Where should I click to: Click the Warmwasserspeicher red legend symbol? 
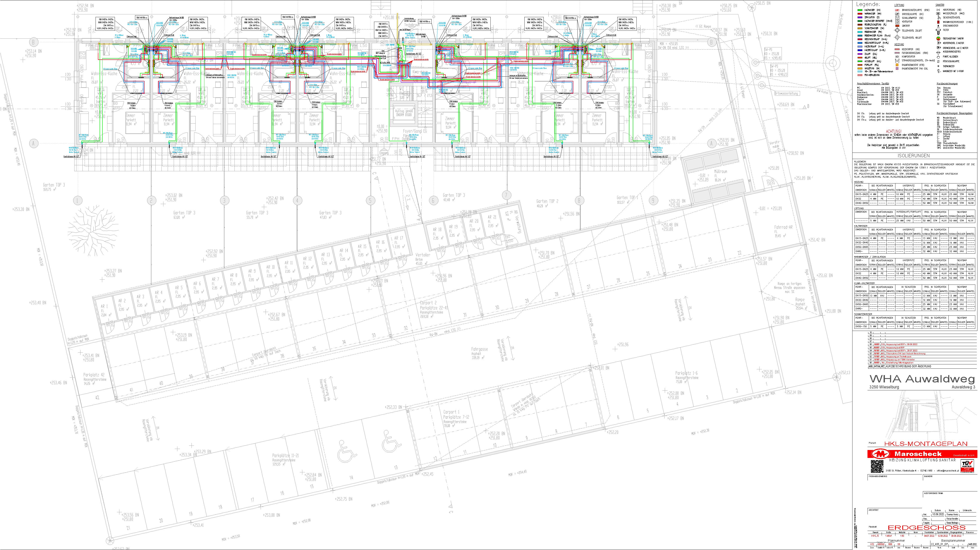click(938, 22)
